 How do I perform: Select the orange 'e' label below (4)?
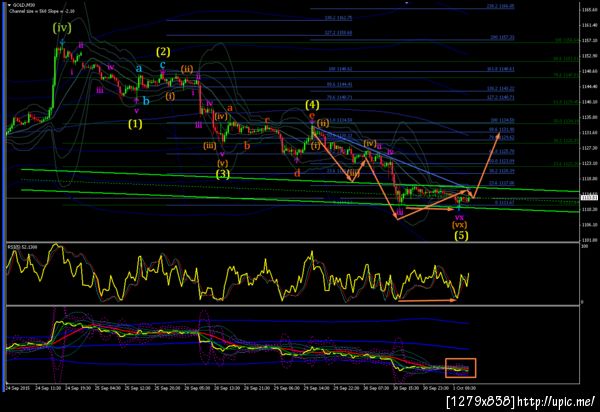coord(312,115)
